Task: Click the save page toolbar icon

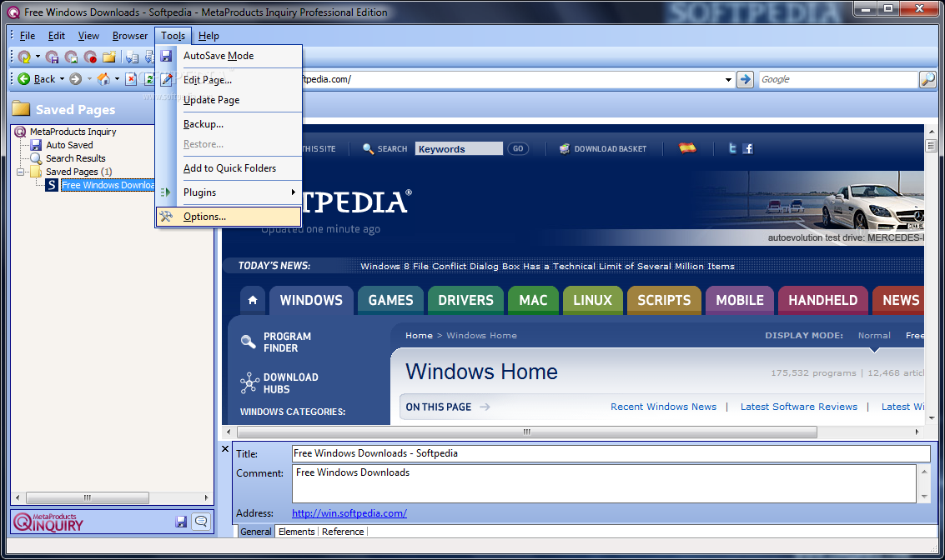Action: pos(53,57)
